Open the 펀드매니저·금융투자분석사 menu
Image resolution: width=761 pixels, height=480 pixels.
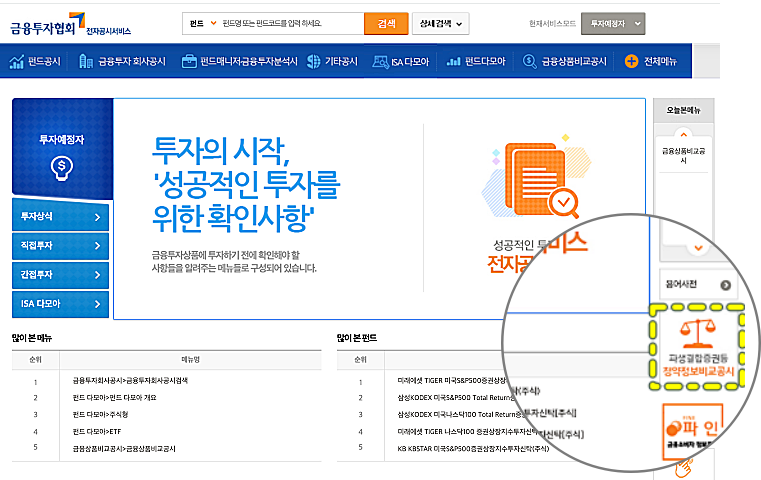(x=248, y=61)
